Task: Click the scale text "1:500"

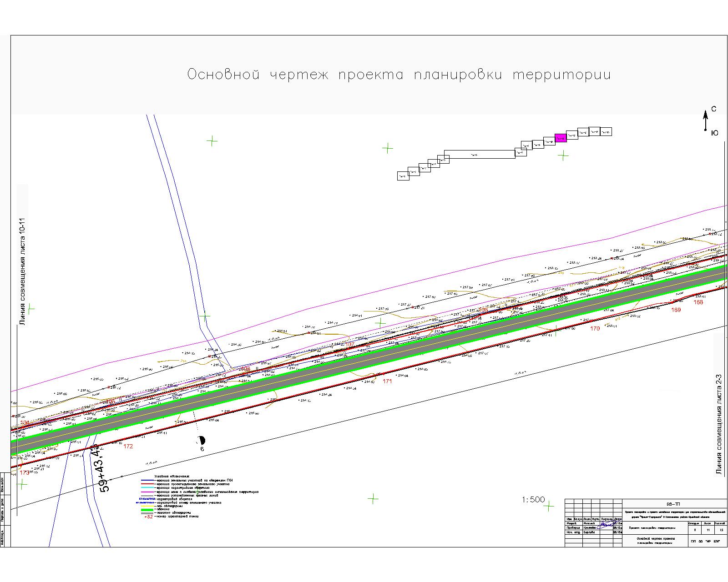Action: pyautogui.click(x=534, y=500)
